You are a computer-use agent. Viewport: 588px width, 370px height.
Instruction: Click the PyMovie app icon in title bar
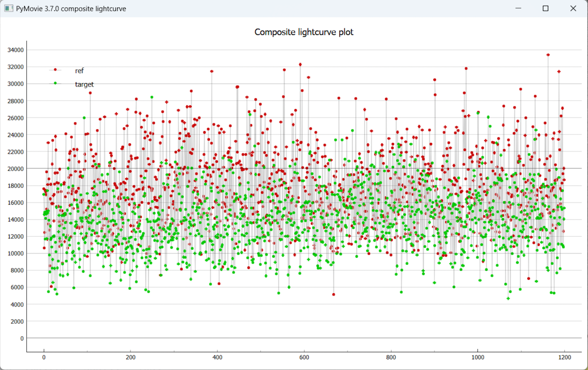click(9, 9)
